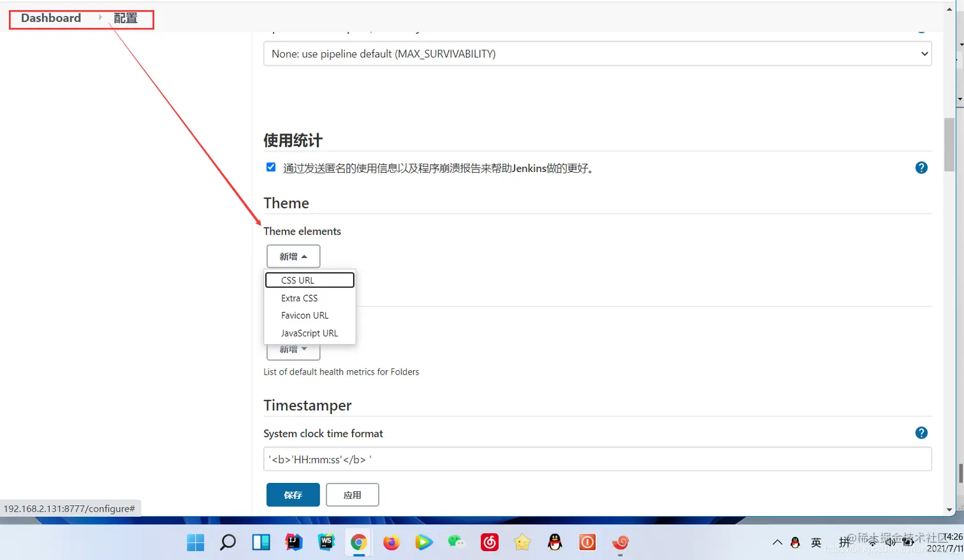This screenshot has height=560, width=964.
Task: Open Firefox from the taskbar
Action: point(391,542)
